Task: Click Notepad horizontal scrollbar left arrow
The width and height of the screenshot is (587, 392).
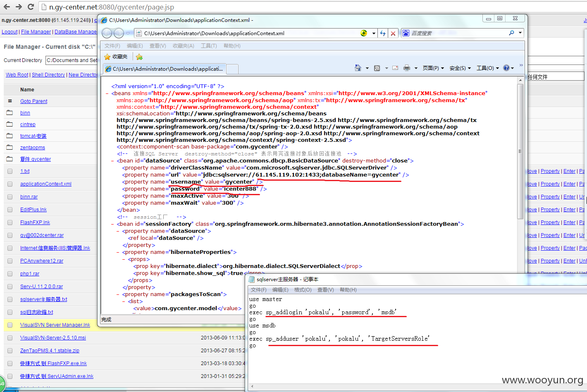Action: click(252, 387)
